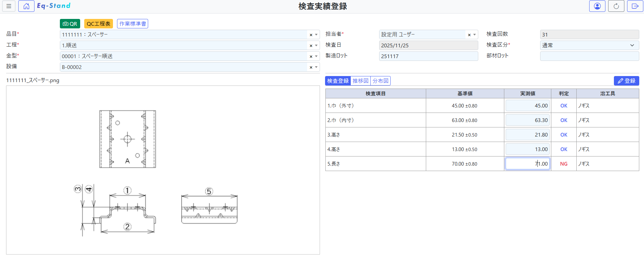Image resolution: width=644 pixels, height=265 pixels.
Task: Clear the 担当者 selection with ×
Action: pyautogui.click(x=469, y=35)
